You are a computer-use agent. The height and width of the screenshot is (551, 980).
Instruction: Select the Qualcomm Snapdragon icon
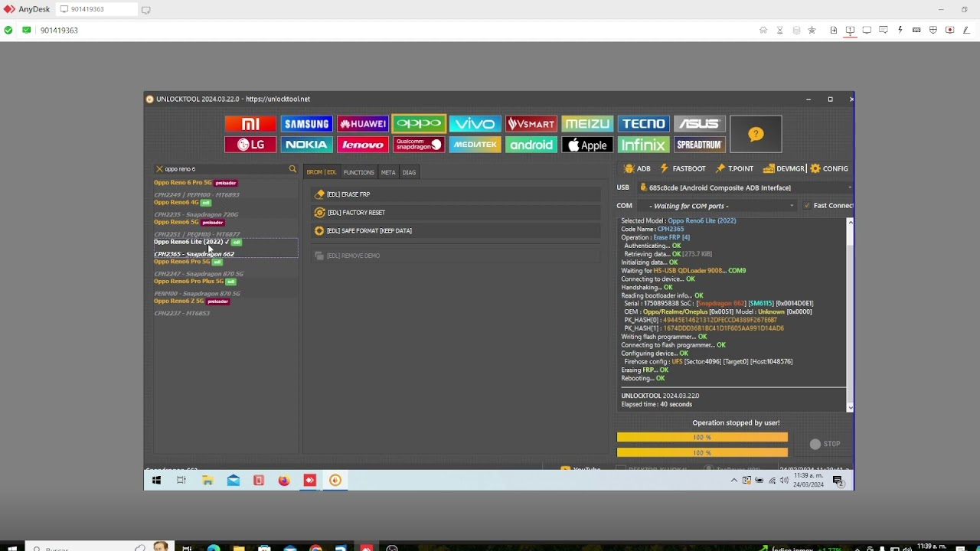point(419,145)
